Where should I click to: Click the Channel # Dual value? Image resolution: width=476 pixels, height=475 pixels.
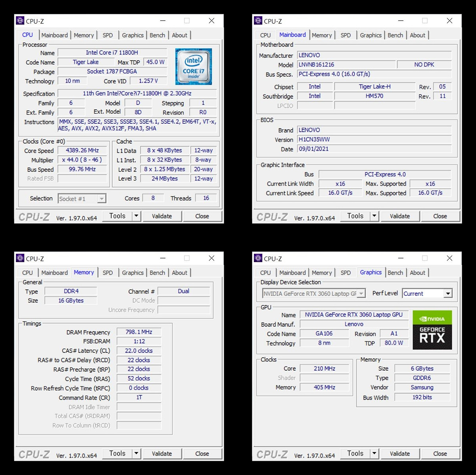pyautogui.click(x=184, y=291)
